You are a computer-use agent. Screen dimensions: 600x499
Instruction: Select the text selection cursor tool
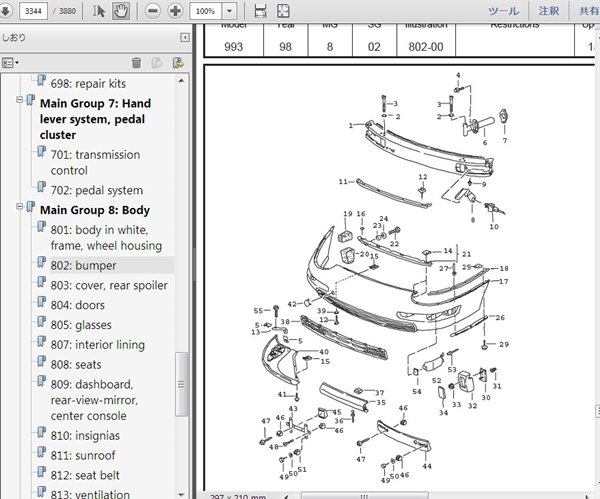98,11
